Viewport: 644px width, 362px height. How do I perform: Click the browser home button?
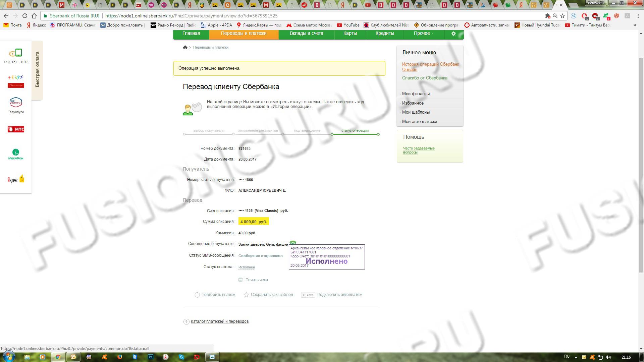pyautogui.click(x=34, y=16)
